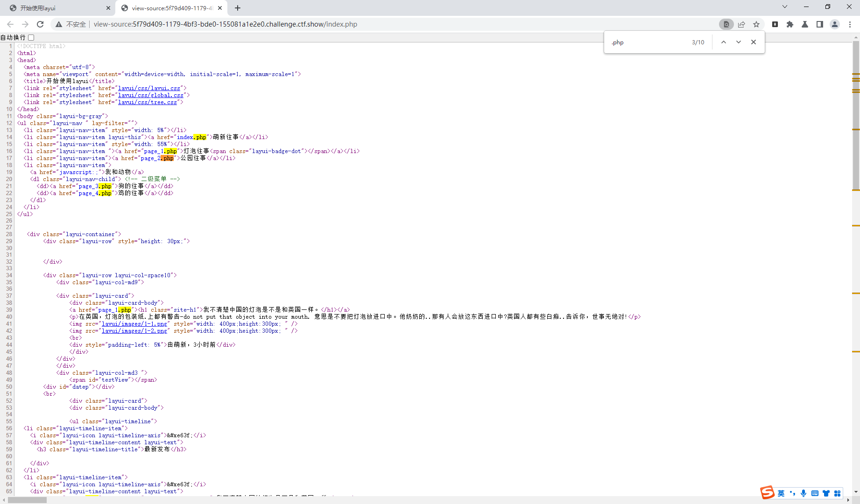Image resolution: width=860 pixels, height=504 pixels.
Task: Open the Sogou toolbox grid icon
Action: point(838,493)
